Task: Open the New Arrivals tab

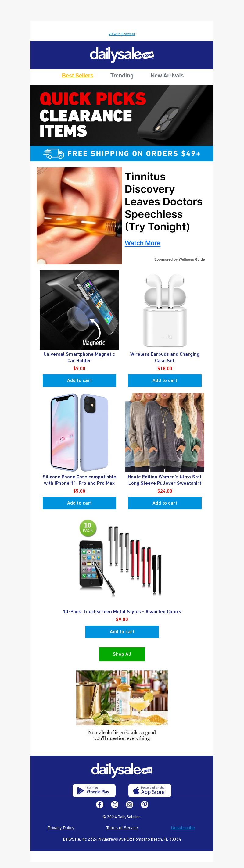Action: pyautogui.click(x=167, y=76)
